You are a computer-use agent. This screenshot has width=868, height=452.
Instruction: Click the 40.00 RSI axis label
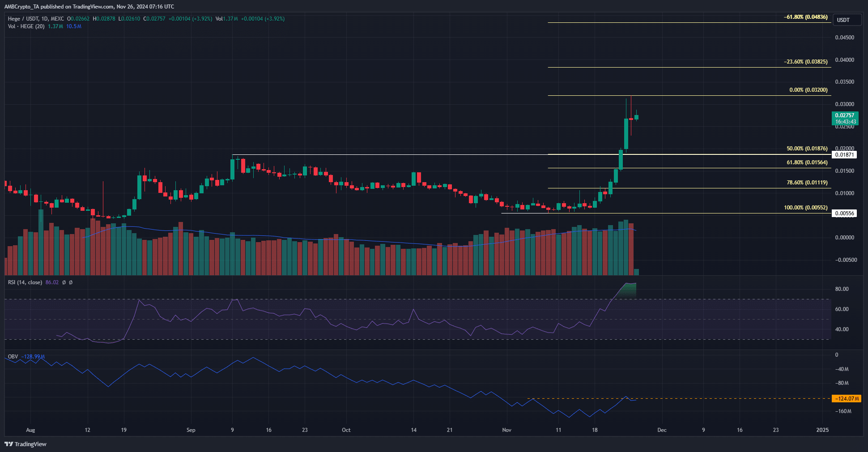(x=842, y=329)
